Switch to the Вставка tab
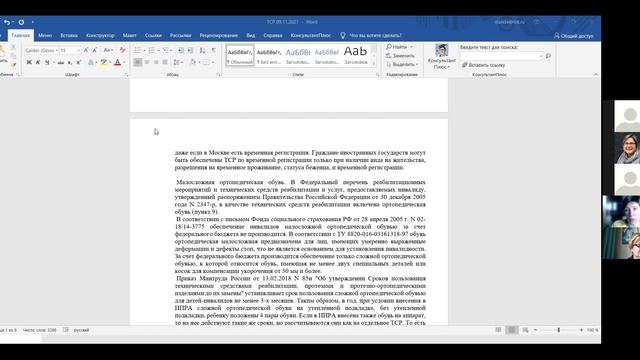Screen dimensions: 640x360 coord(69,36)
